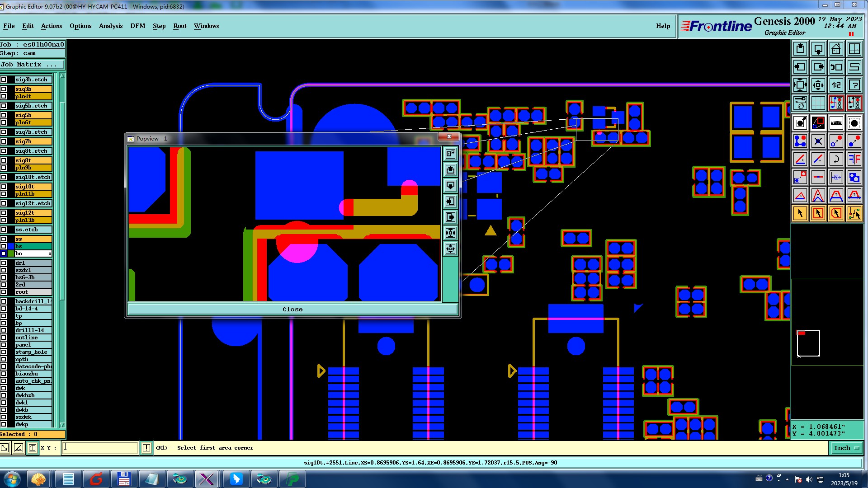The width and height of the screenshot is (868, 488).
Task: Open the Windows Start button
Action: point(12,479)
